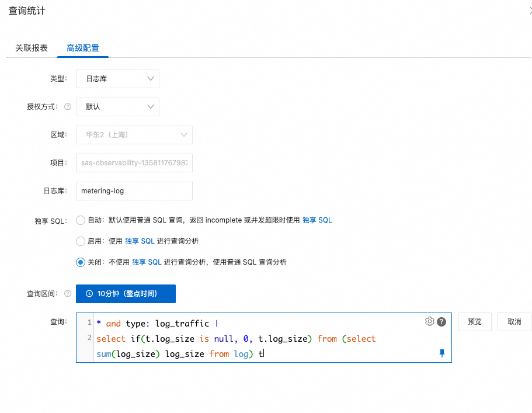The width and height of the screenshot is (532, 413).
Task: Open the 授权方式 dropdown showing 默认
Action: tap(117, 107)
